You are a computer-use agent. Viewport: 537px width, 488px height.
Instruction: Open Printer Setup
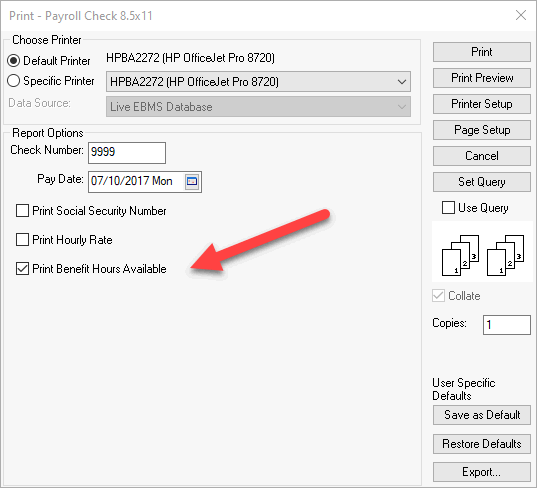482,104
